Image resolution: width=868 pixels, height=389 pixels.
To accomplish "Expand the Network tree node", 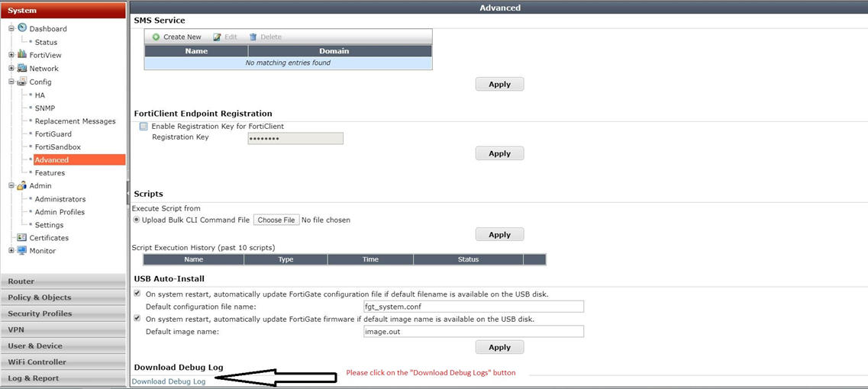I will pyautogui.click(x=11, y=68).
